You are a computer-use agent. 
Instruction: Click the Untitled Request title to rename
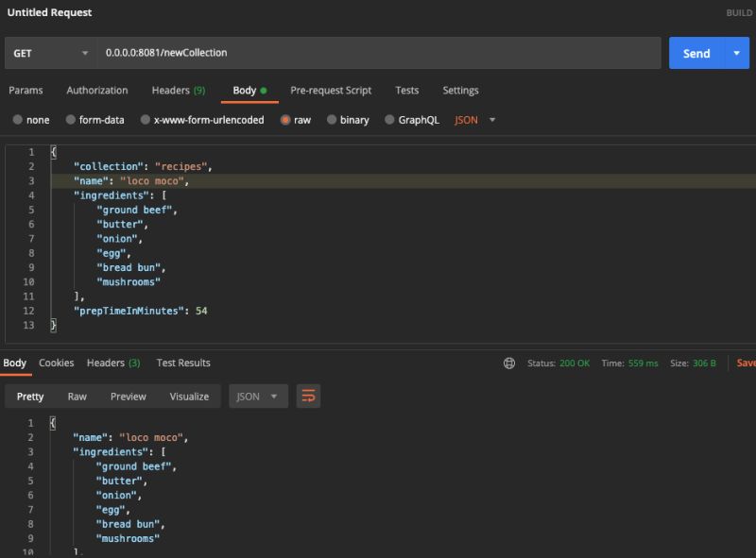pyautogui.click(x=49, y=12)
